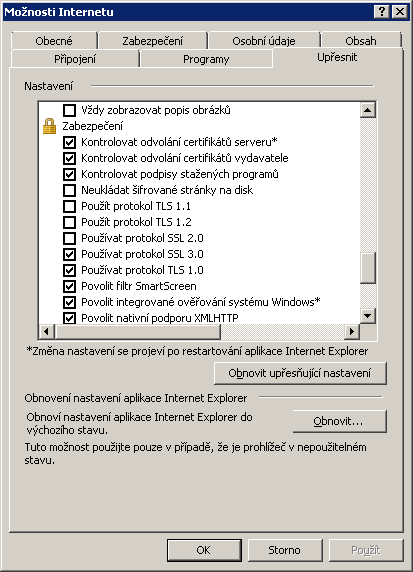Image resolution: width=413 pixels, height=572 pixels.
Task: Confirm with the OK button
Action: coord(204,550)
